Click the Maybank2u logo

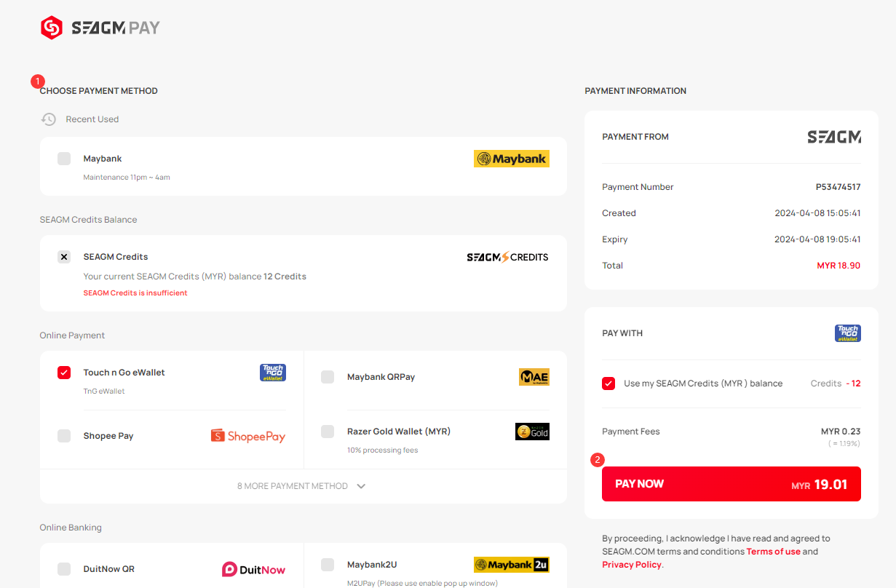tap(512, 565)
